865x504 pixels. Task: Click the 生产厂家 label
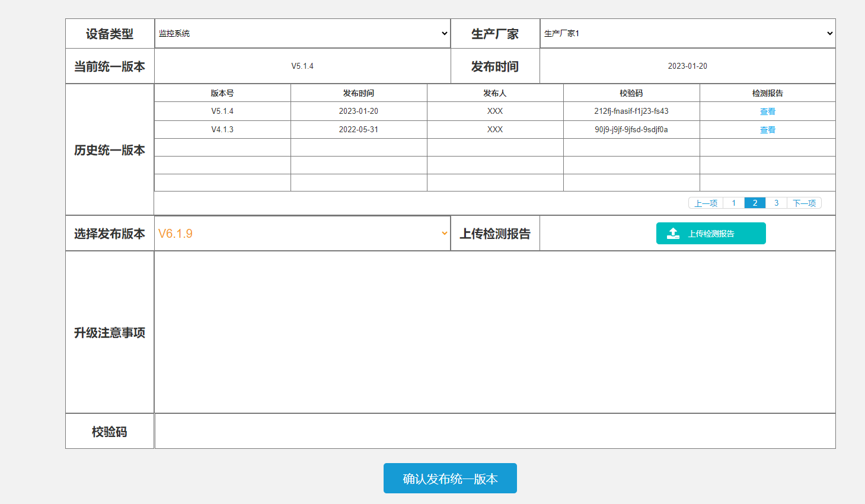(x=495, y=34)
